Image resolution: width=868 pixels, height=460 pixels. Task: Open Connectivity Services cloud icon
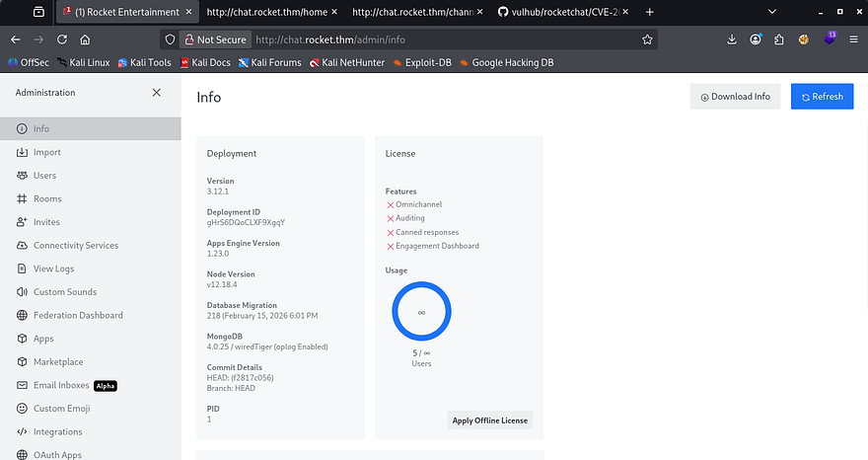point(23,246)
